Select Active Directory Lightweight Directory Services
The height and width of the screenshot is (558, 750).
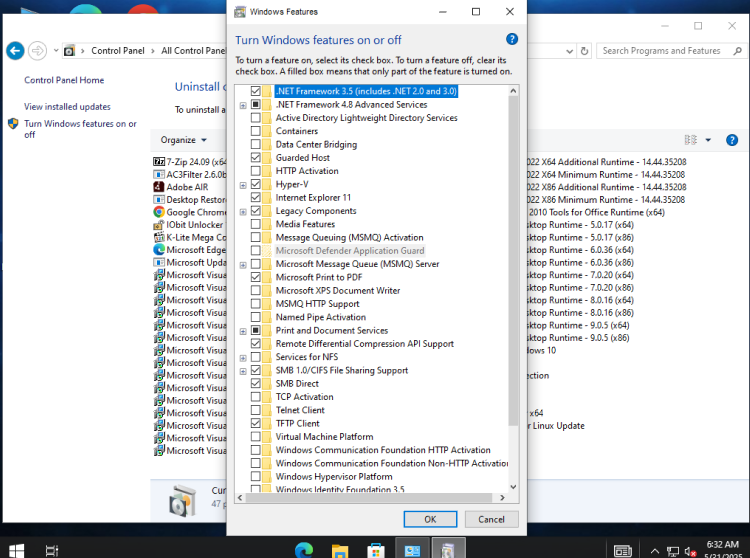pyautogui.click(x=366, y=118)
